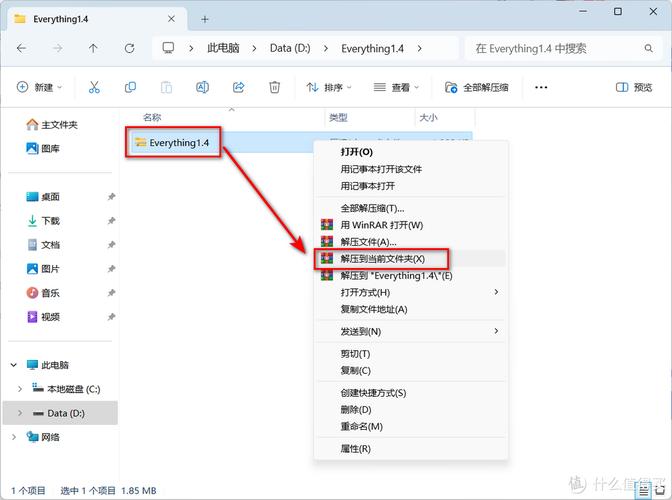Go up one folder with Up arrow
Viewport: 672px width, 500px height.
[x=93, y=48]
